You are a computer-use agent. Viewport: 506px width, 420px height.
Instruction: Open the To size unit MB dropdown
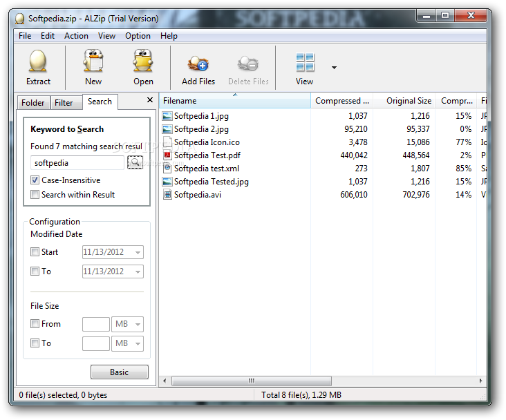pyautogui.click(x=138, y=343)
